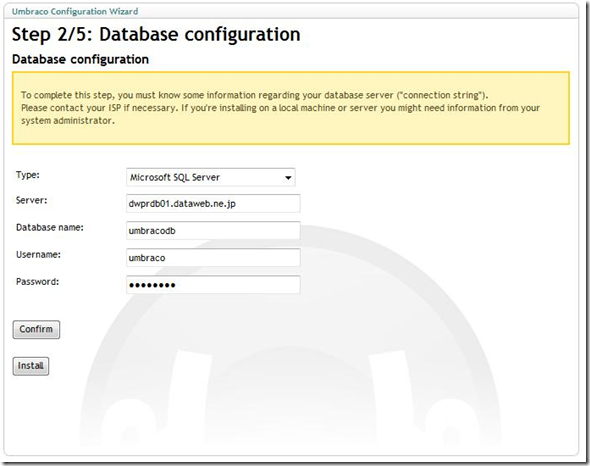Click the 'Password:' label

(x=37, y=282)
